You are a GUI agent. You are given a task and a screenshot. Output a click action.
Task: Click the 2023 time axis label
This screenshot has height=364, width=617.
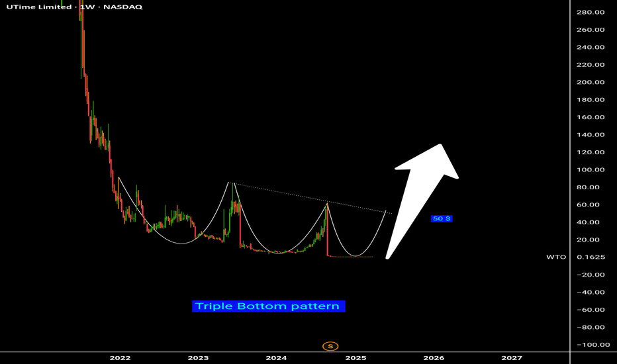pyautogui.click(x=199, y=357)
